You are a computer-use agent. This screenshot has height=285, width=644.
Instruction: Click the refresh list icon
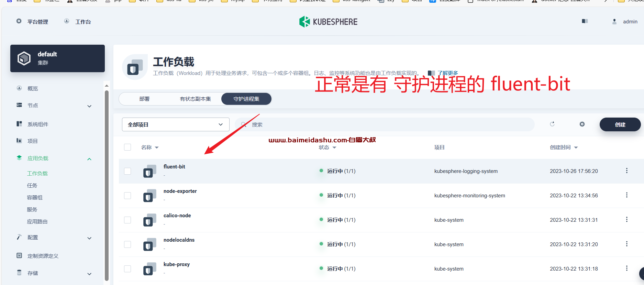click(x=552, y=124)
